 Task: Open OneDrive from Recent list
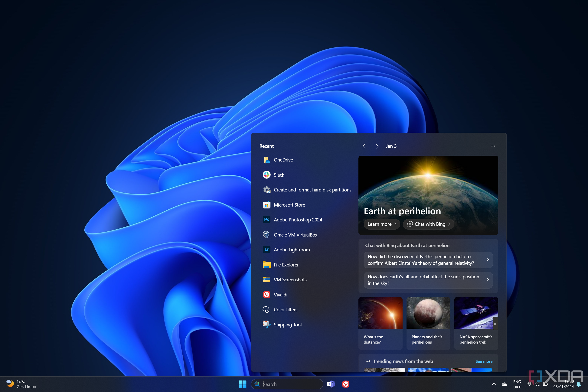pos(283,160)
